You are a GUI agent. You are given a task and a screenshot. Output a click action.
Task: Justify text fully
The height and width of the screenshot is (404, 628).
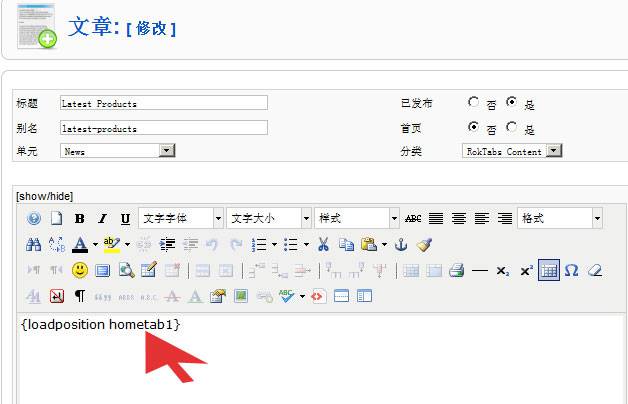point(436,219)
